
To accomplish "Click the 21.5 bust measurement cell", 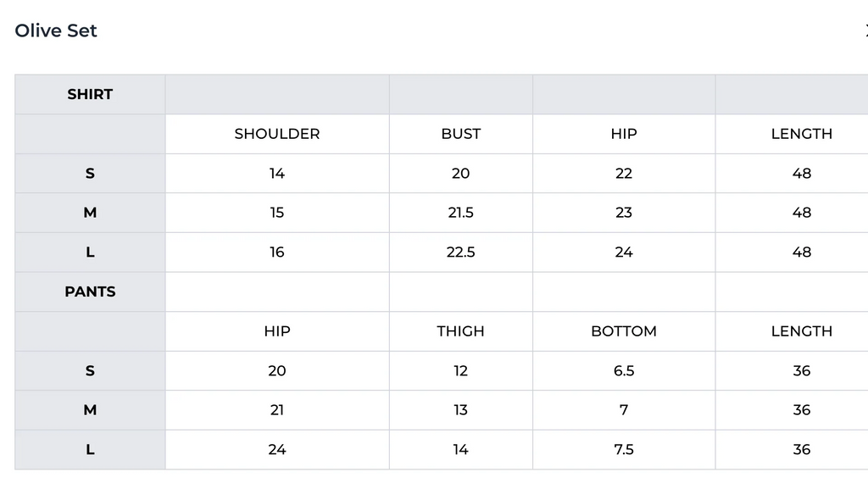I will click(x=460, y=213).
